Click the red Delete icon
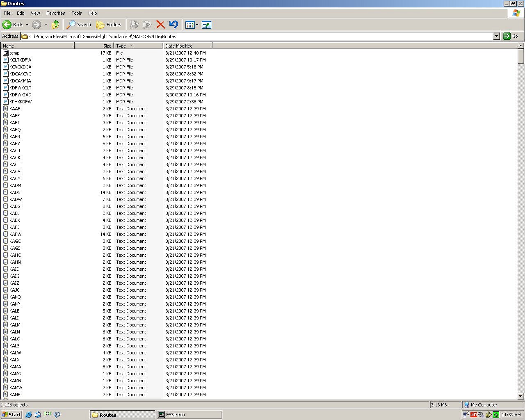525x420 pixels. (x=160, y=25)
